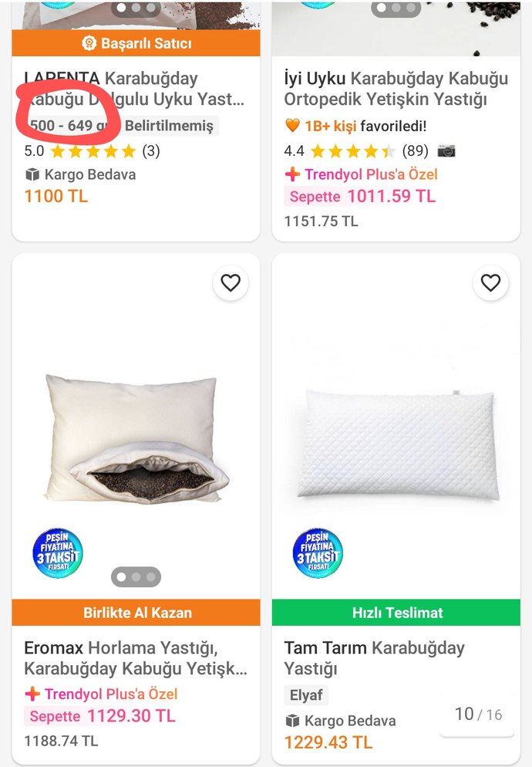The width and height of the screenshot is (532, 767).
Task: Select the Elyaf material tag
Action: (x=306, y=695)
